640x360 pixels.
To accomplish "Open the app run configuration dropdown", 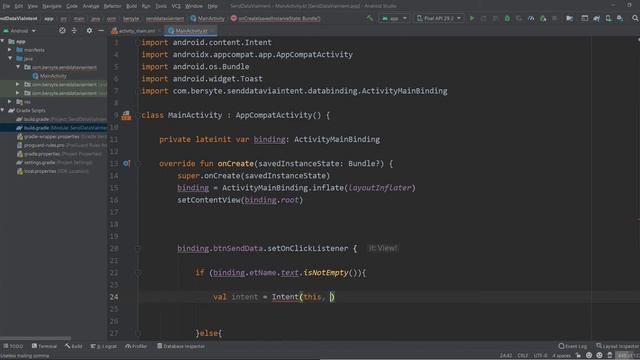I will pyautogui.click(x=394, y=18).
